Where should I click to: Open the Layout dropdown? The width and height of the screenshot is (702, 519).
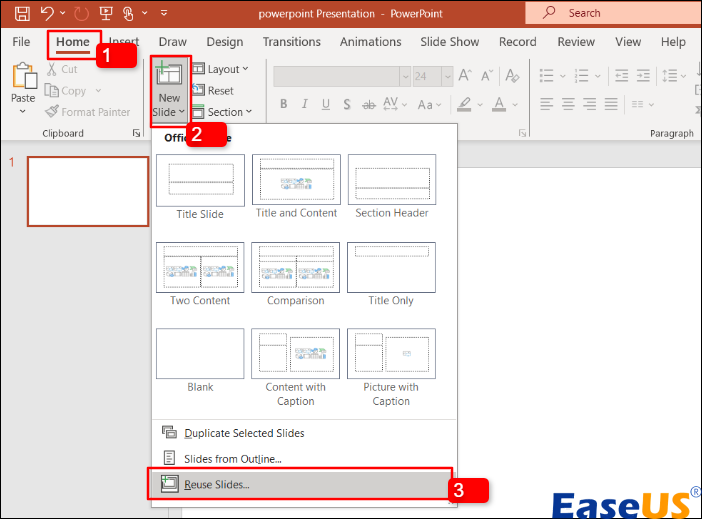point(223,69)
